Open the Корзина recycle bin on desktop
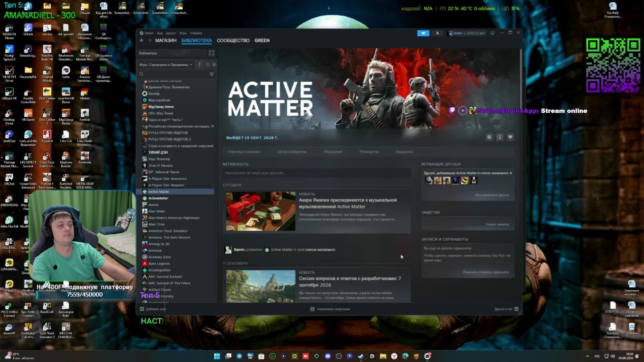Image resolution: width=644 pixels, height=362 pixels. point(632,329)
